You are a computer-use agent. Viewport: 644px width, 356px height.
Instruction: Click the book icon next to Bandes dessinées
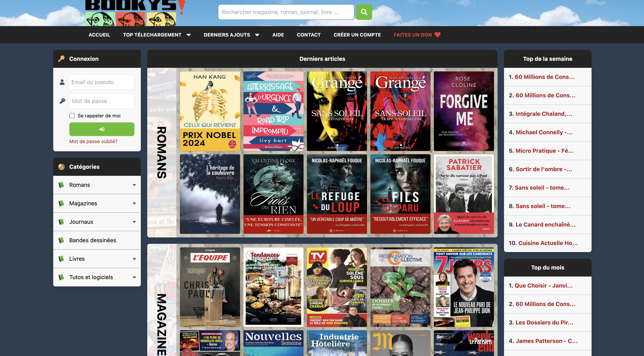coord(61,240)
